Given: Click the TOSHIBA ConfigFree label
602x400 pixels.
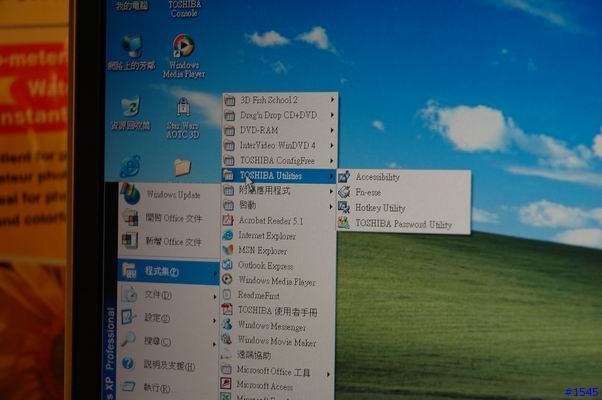Looking at the screenshot, I should (277, 160).
